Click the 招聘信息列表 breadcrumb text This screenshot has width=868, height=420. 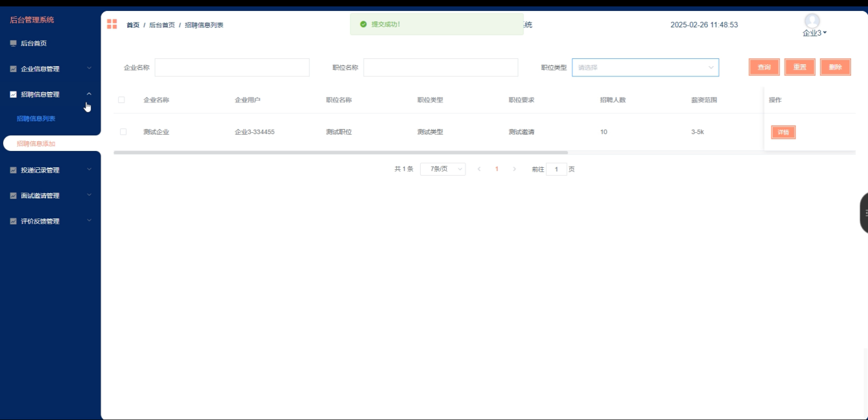click(204, 25)
